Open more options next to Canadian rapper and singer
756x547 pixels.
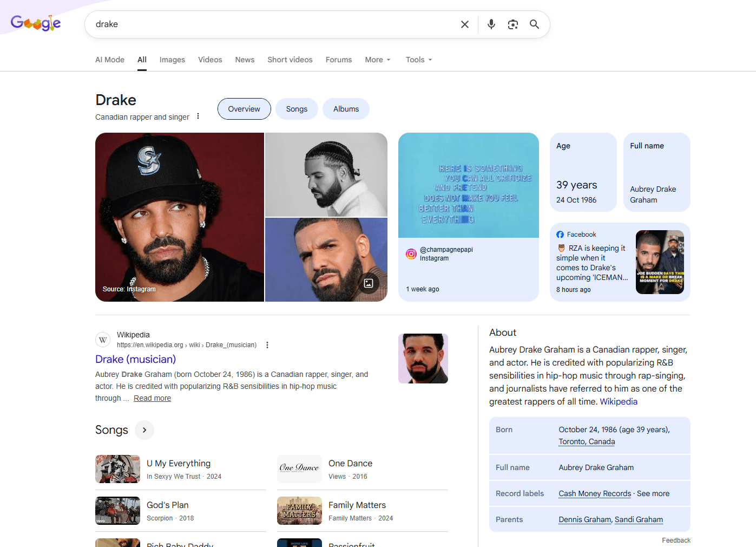198,116
